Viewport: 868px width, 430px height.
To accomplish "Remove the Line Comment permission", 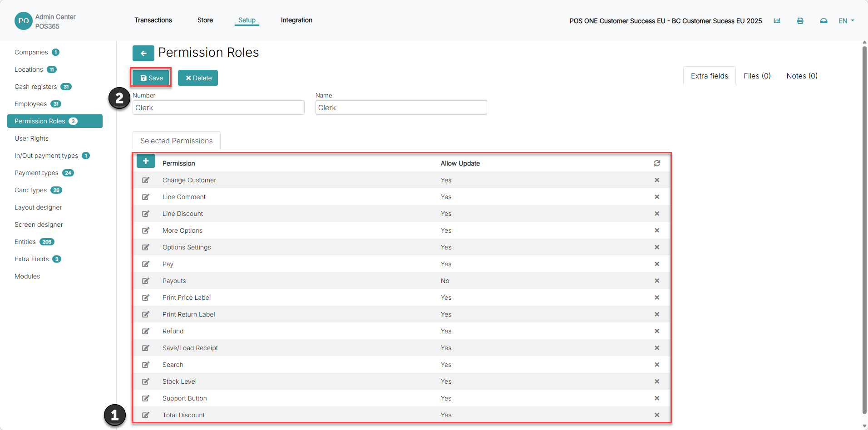I will [x=657, y=197].
